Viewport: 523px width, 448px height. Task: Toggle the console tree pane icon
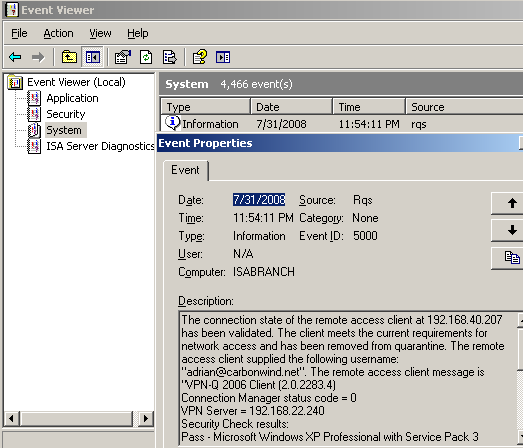click(x=92, y=57)
